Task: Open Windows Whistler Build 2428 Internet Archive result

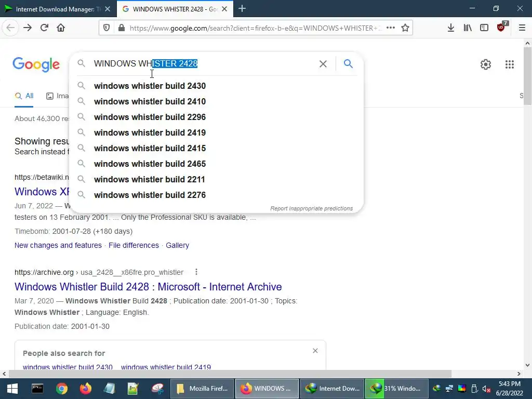Action: tap(148, 287)
